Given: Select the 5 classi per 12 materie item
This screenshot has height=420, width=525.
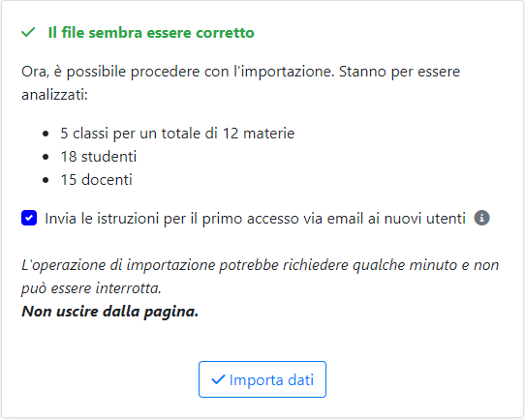Looking at the screenshot, I should pos(177,134).
